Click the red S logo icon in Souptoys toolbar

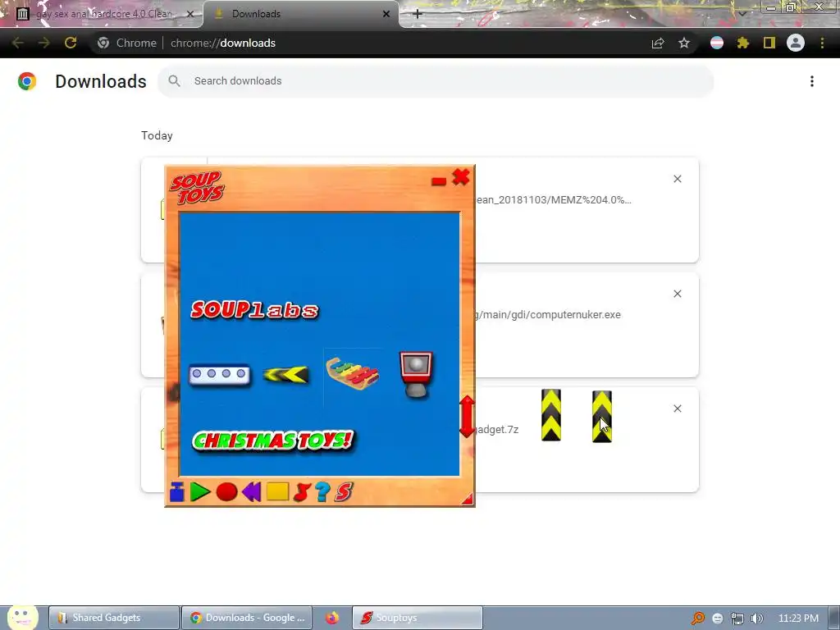[344, 492]
